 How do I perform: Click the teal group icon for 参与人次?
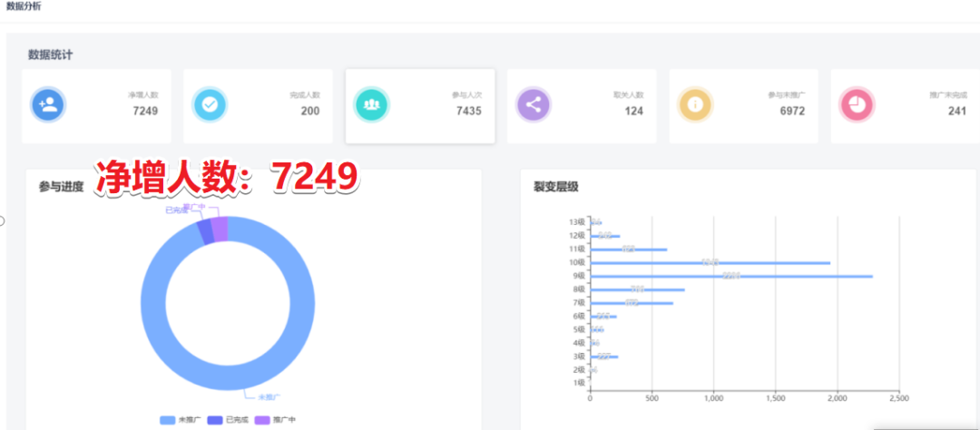click(x=372, y=104)
